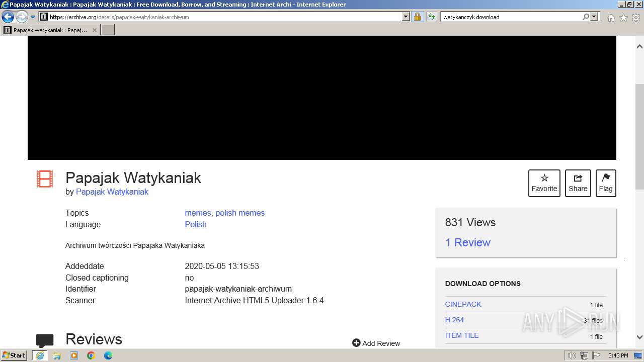
Task: Open the 'memes' topic link
Action: (198, 213)
